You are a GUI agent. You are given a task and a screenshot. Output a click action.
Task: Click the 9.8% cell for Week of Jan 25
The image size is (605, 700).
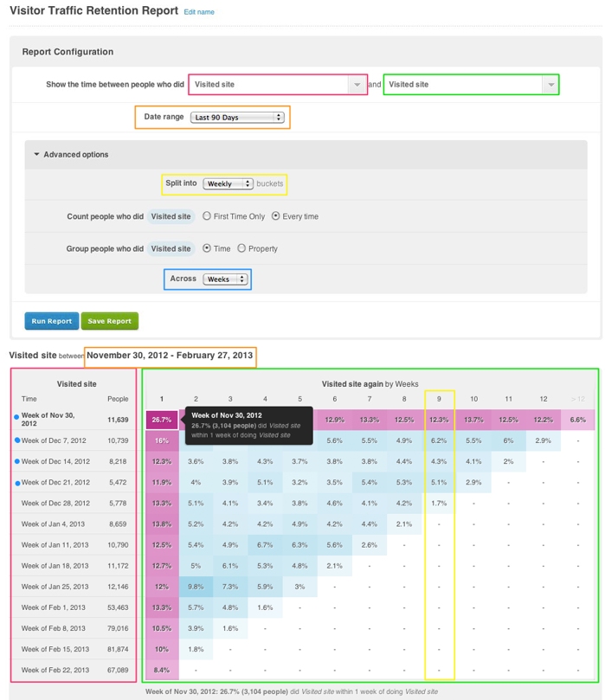196,587
